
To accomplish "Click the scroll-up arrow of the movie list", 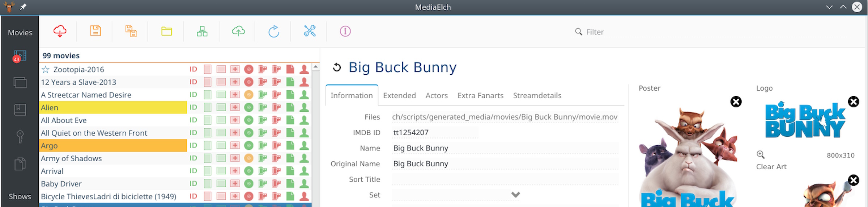I will [316, 67].
